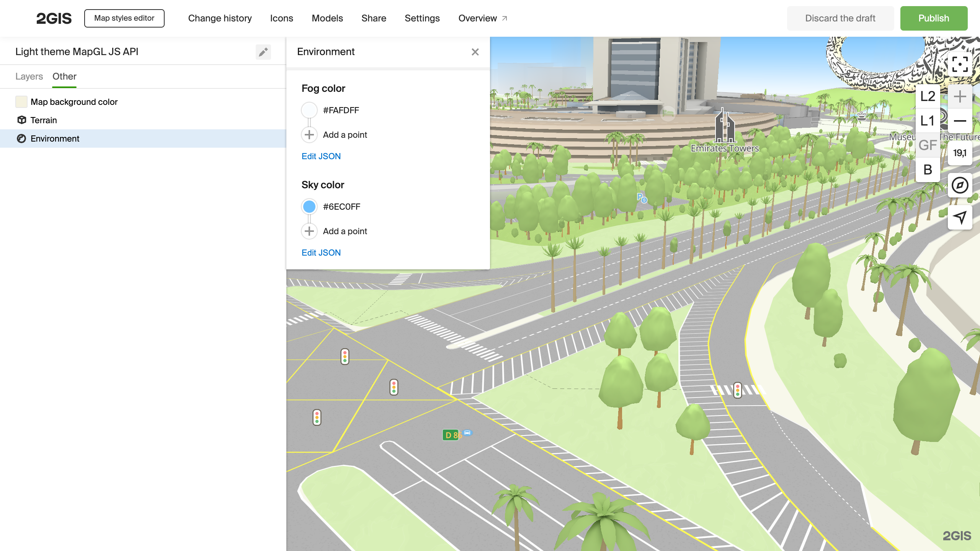Click the fullscreen map icon

tap(960, 64)
